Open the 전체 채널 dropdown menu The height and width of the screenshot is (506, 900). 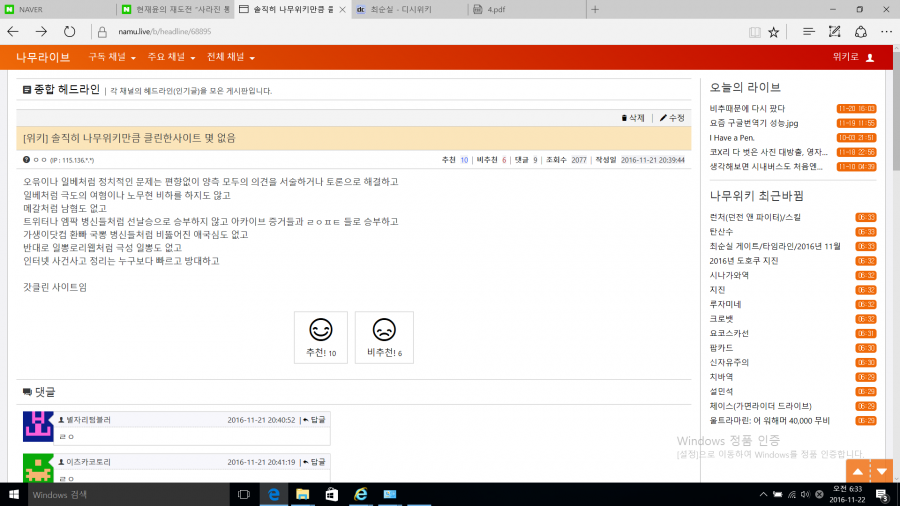[230, 57]
